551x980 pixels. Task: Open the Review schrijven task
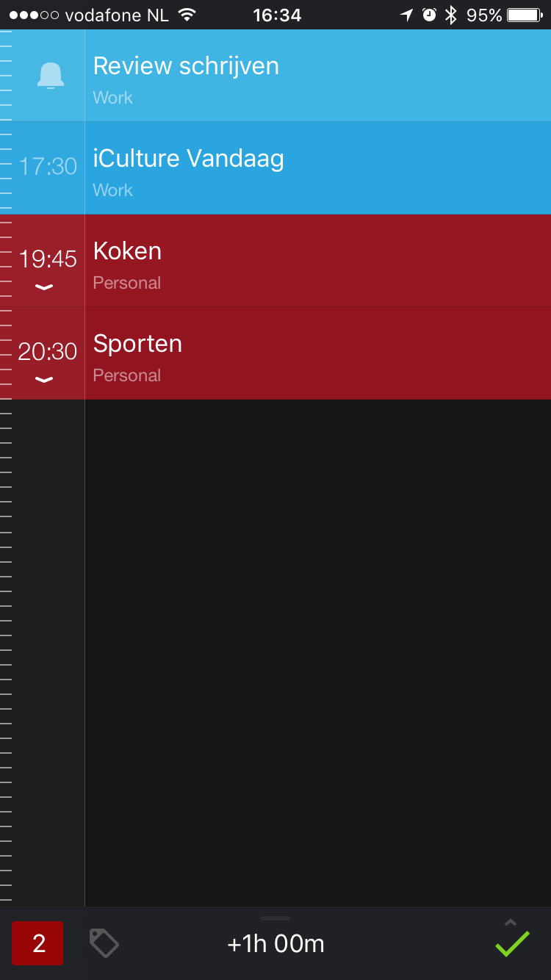tap(317, 76)
